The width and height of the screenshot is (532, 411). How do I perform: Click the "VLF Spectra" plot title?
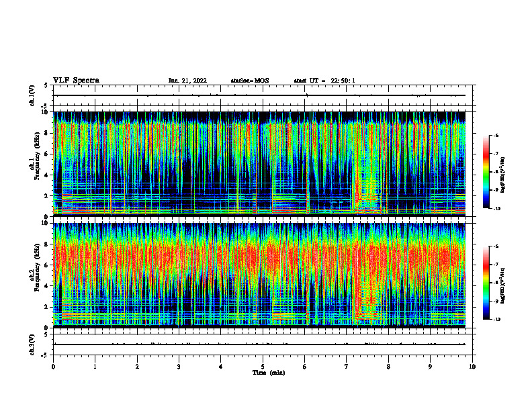pyautogui.click(x=76, y=81)
